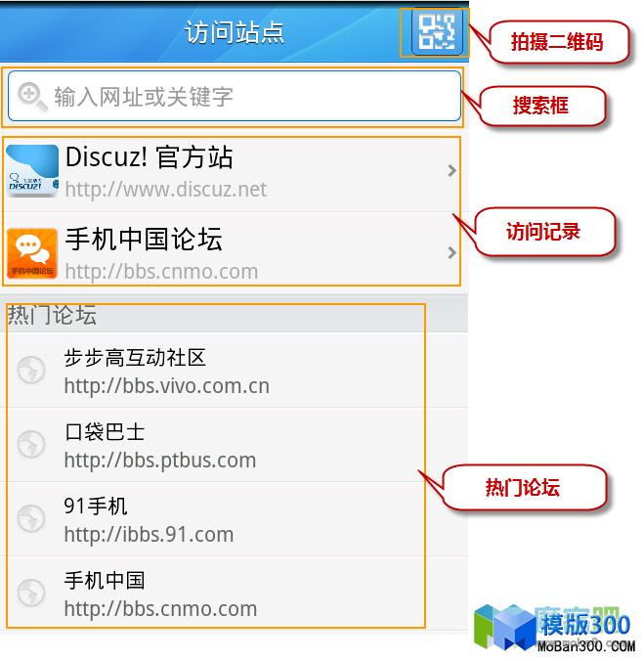Click globe icon beside 口袋巴士
The height and width of the screenshot is (661, 644).
click(31, 444)
